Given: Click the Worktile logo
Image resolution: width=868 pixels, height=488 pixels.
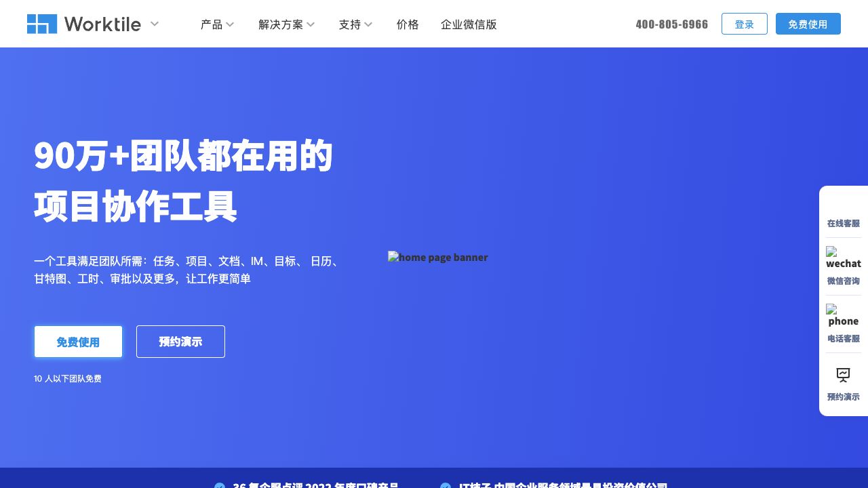Looking at the screenshot, I should (x=83, y=24).
